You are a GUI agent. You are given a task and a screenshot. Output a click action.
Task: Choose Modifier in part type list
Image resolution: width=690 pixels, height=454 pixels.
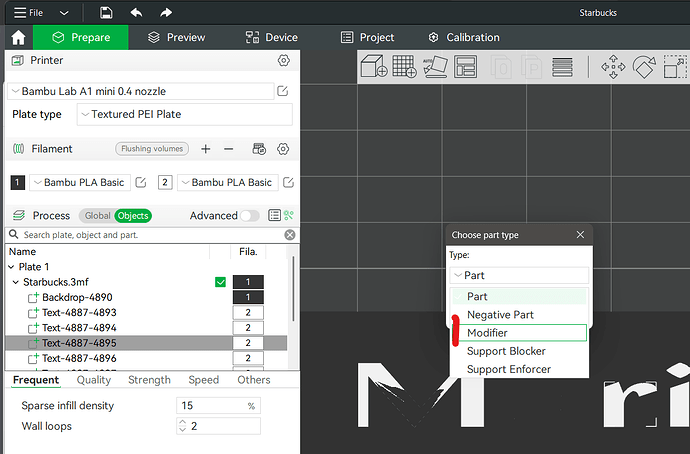click(x=519, y=333)
